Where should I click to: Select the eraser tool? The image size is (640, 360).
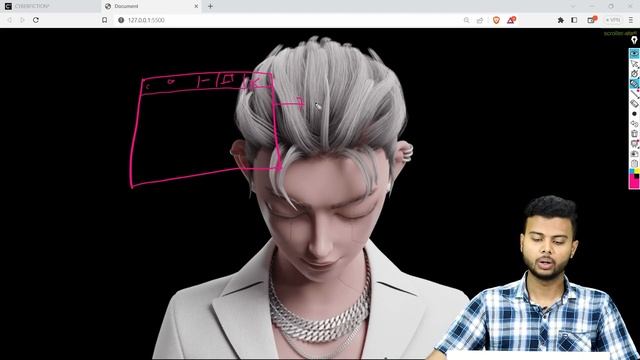pyautogui.click(x=634, y=104)
